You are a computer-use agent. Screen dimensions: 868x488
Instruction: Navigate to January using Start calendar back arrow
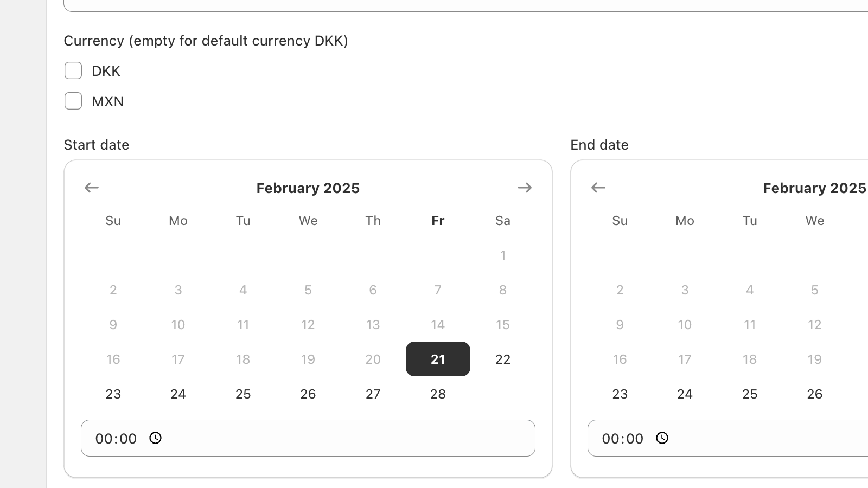(x=91, y=187)
